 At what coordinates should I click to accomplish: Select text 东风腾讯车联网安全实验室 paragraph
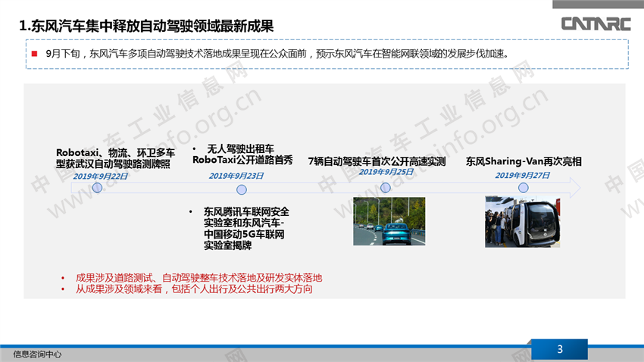246,229
